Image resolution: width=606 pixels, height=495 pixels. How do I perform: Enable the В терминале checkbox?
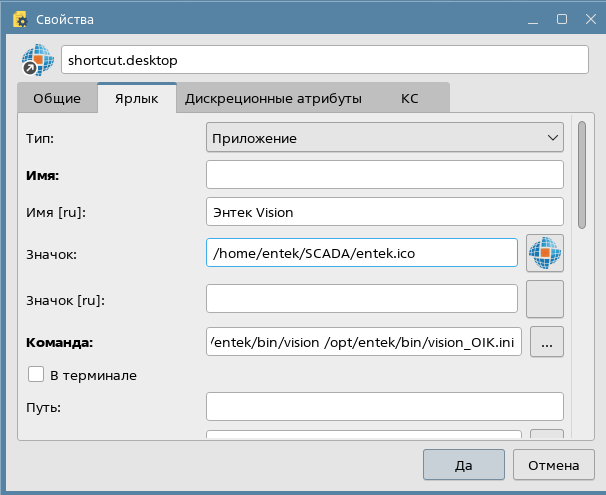(36, 375)
